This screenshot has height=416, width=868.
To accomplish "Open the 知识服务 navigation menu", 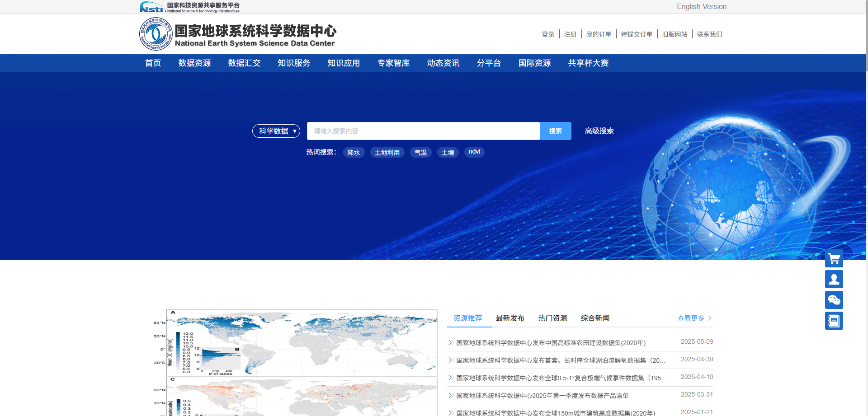I will (x=294, y=63).
